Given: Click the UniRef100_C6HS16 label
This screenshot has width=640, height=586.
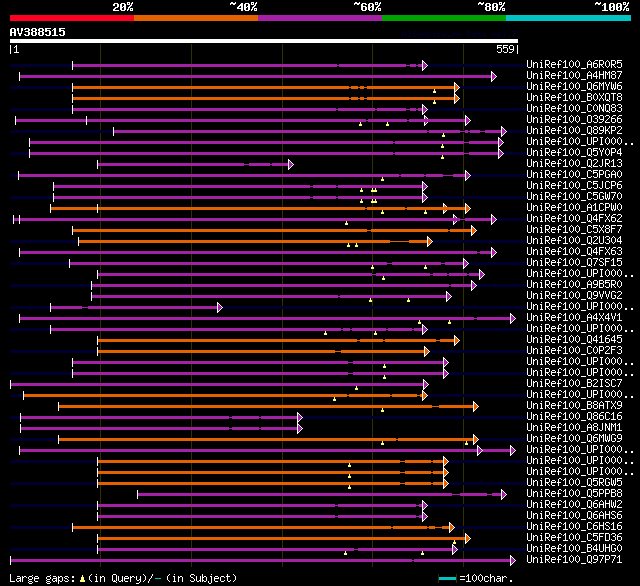Looking at the screenshot, I should click(x=574, y=527).
